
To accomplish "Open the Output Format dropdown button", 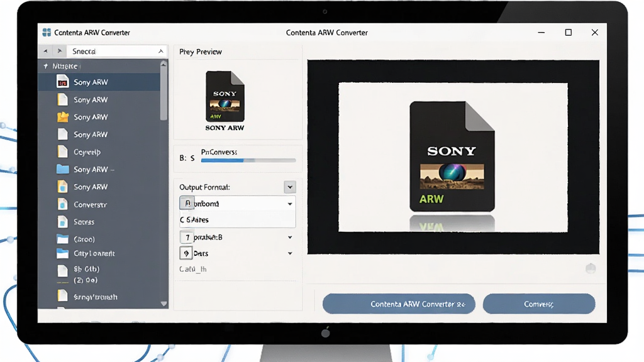I will 289,187.
